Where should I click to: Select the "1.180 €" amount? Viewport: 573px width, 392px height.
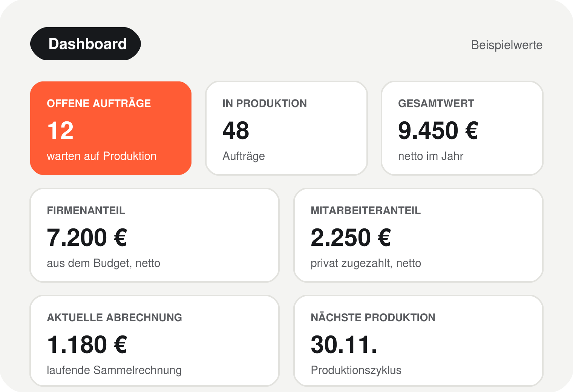(x=87, y=345)
